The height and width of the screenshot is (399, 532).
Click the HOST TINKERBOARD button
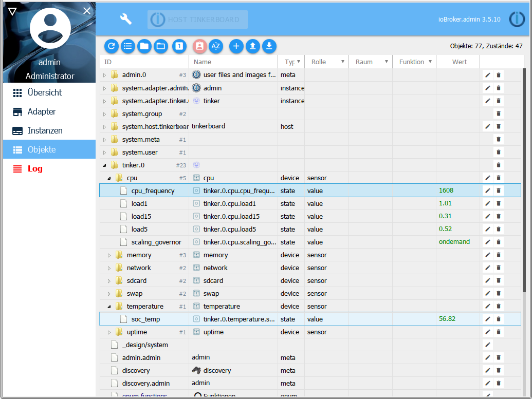coord(197,20)
